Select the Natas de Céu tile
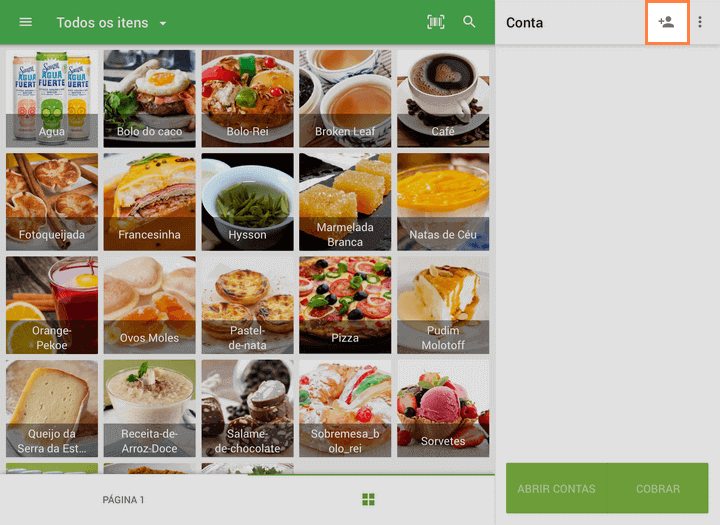720x525 pixels. pyautogui.click(x=443, y=202)
